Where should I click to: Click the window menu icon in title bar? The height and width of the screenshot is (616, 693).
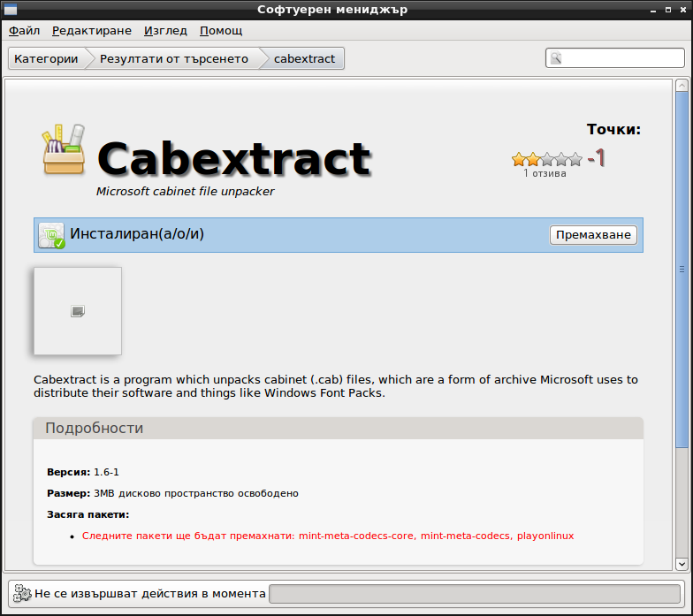10,9
